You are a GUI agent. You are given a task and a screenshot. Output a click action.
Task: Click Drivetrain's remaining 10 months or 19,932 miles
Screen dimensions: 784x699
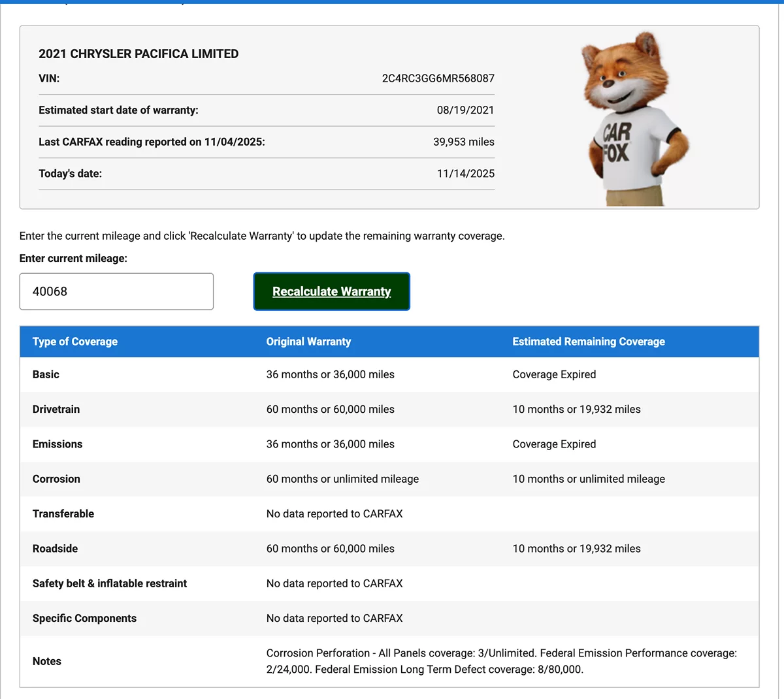click(x=576, y=410)
